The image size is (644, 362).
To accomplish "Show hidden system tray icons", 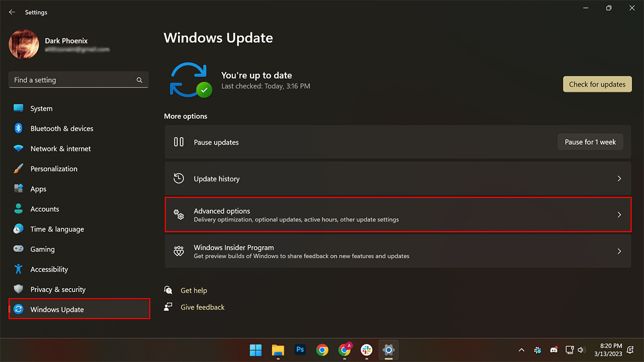I will pyautogui.click(x=521, y=350).
